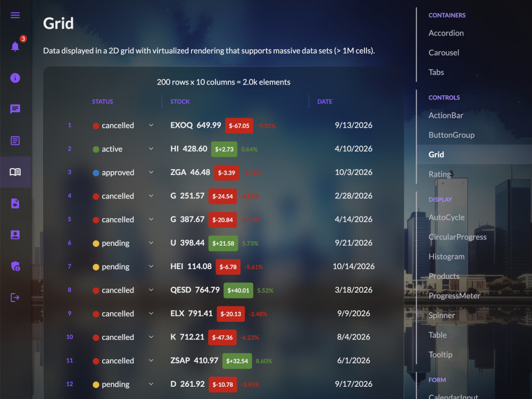Click the 5.73% percentage text

(x=250, y=244)
